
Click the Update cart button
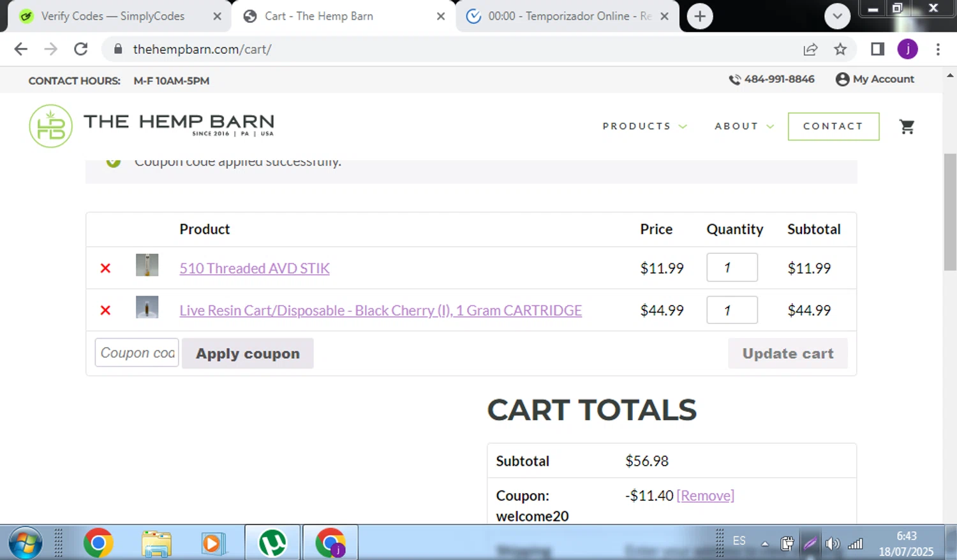(788, 353)
